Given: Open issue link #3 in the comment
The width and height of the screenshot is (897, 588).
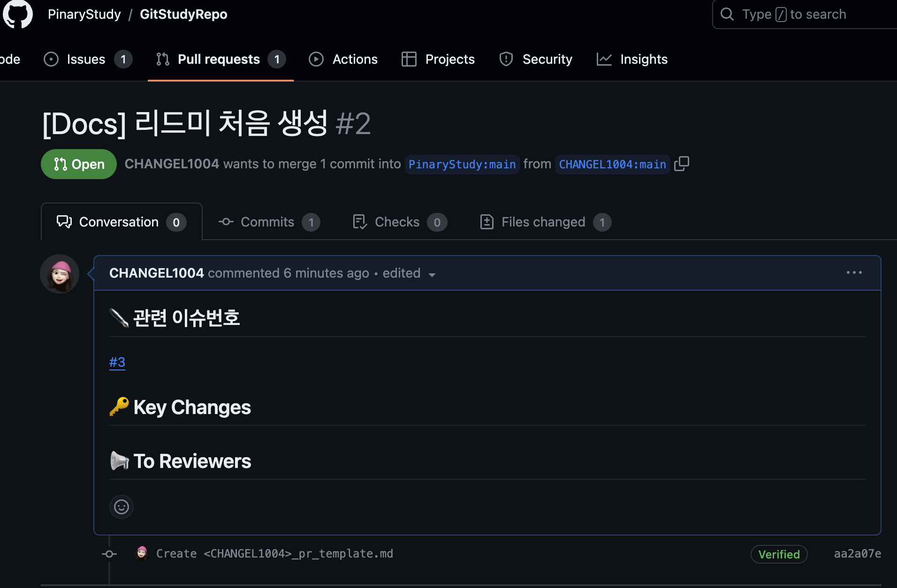Looking at the screenshot, I should [117, 362].
